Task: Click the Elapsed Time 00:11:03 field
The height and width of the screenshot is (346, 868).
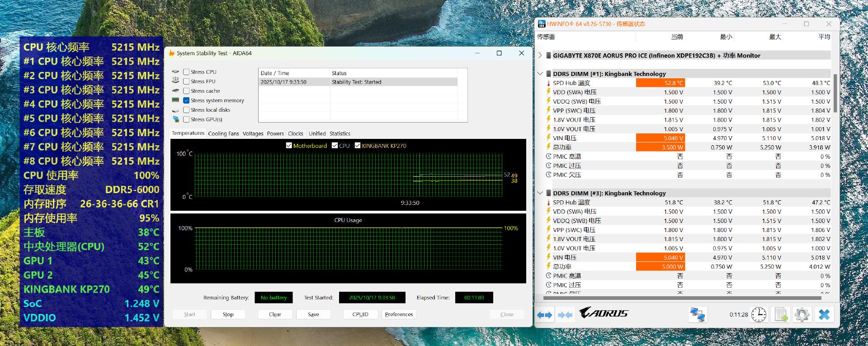Action: point(474,298)
